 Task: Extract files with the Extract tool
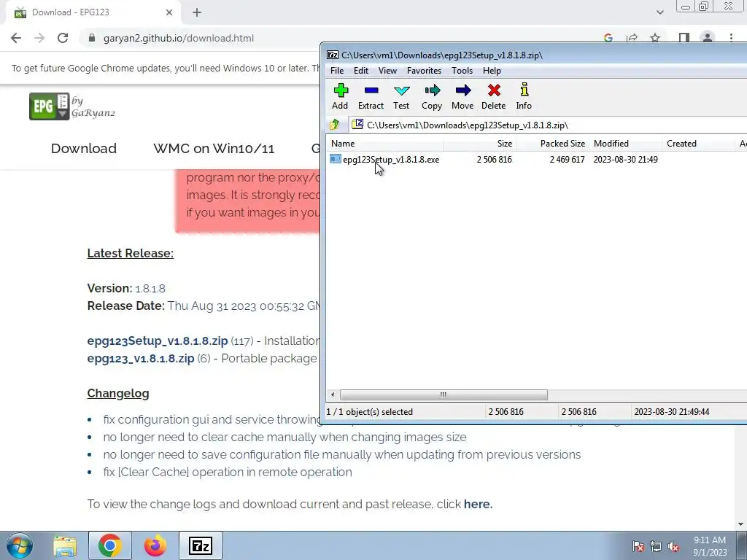coord(371,97)
